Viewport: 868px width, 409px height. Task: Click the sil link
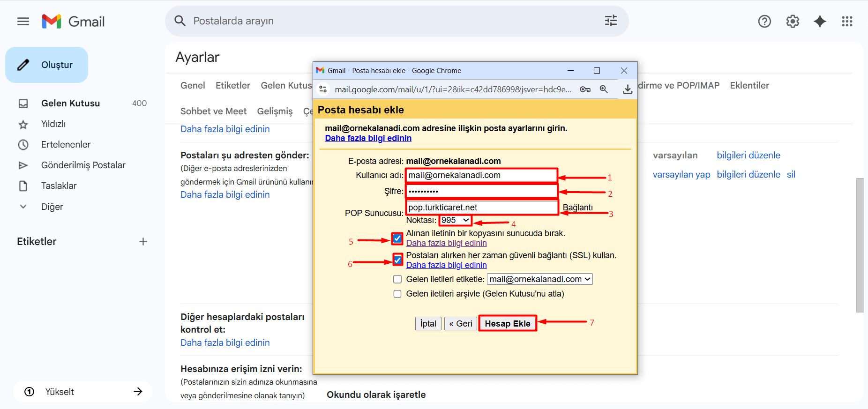pos(791,175)
